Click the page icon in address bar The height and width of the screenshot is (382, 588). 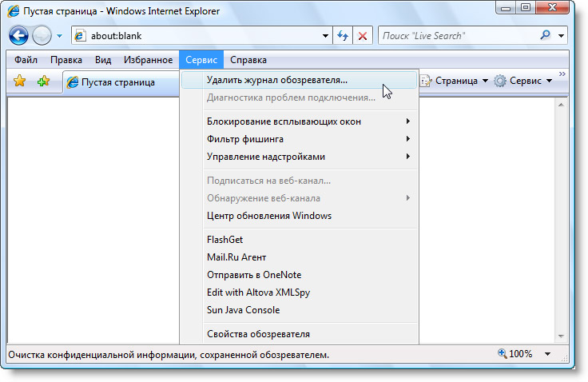[79, 36]
